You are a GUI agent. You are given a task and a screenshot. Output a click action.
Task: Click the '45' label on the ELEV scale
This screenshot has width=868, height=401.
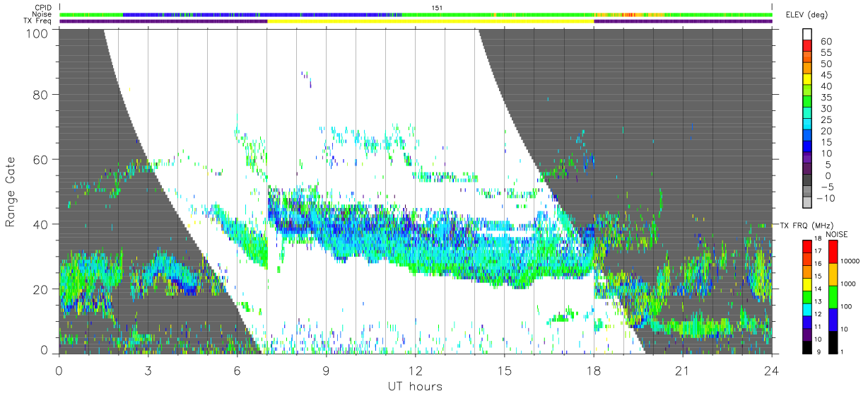(826, 76)
